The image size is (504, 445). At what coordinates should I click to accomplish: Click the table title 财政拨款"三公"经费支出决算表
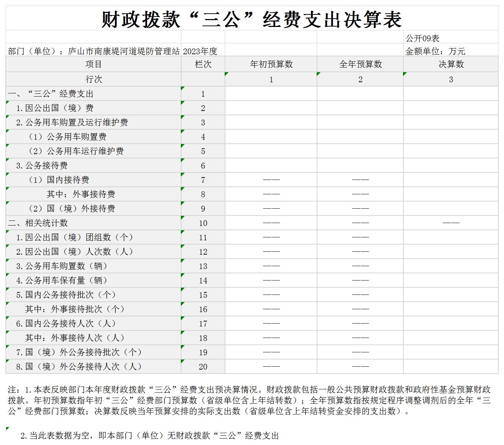tap(252, 19)
